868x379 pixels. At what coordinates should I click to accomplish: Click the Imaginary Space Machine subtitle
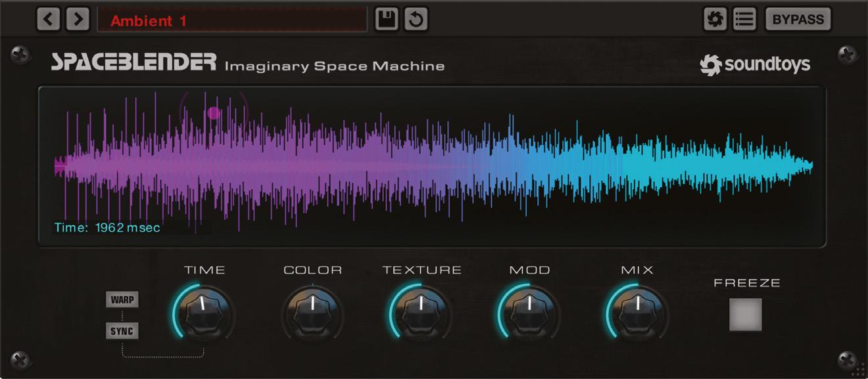[x=335, y=66]
